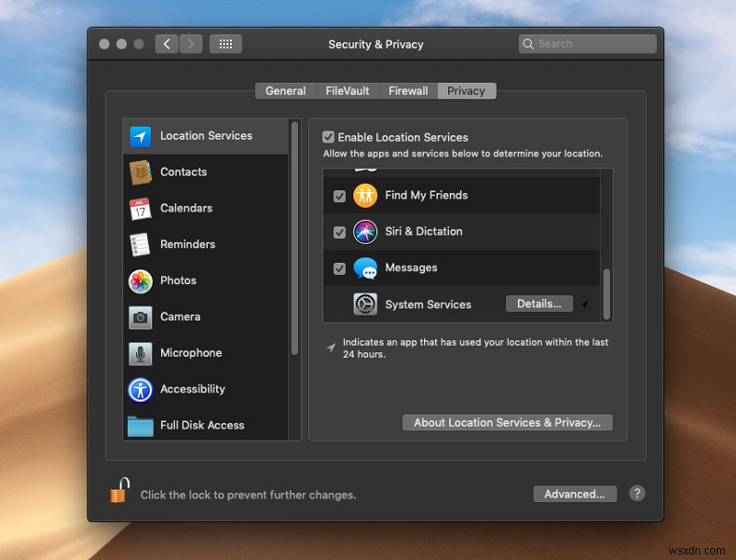Toggle location access for Messages
The image size is (736, 560).
(x=339, y=268)
